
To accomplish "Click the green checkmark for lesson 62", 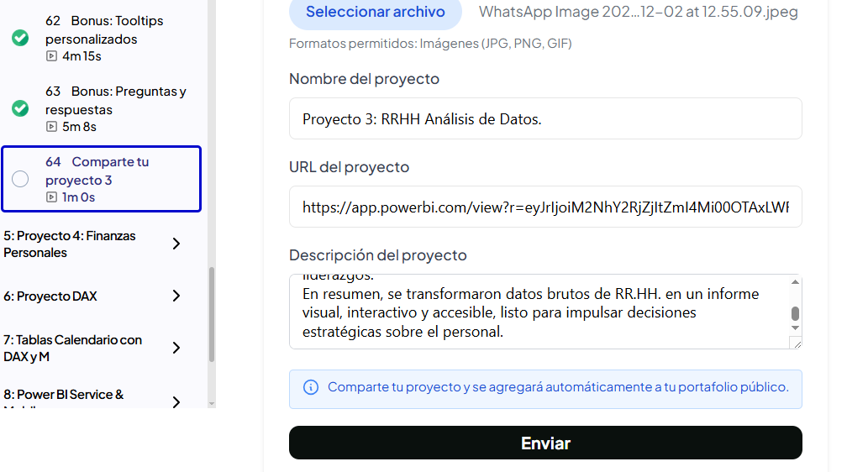I will (20, 38).
